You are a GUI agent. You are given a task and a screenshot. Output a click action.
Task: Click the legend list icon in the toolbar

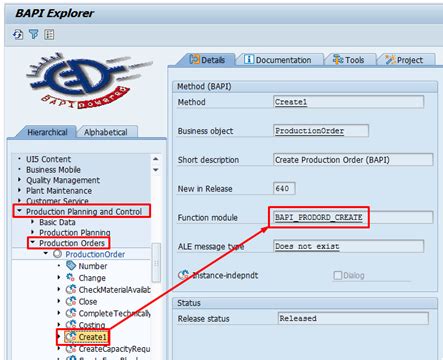point(49,34)
